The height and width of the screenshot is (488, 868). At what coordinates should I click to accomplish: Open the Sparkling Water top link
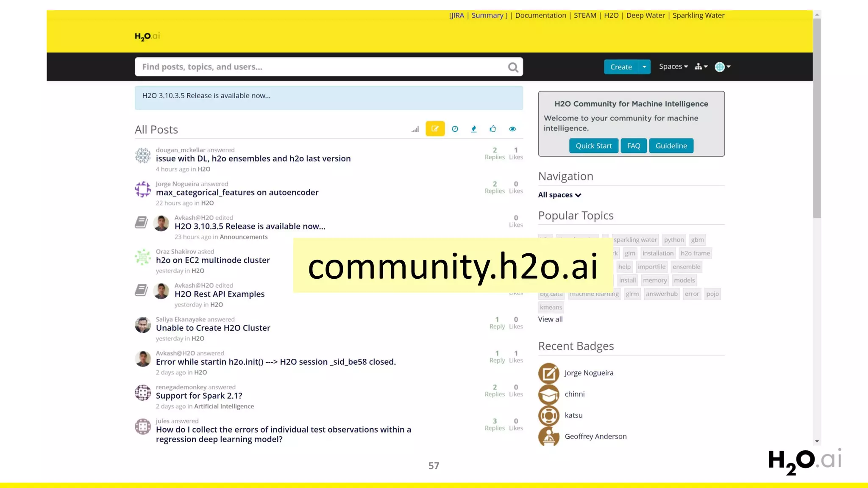click(698, 15)
